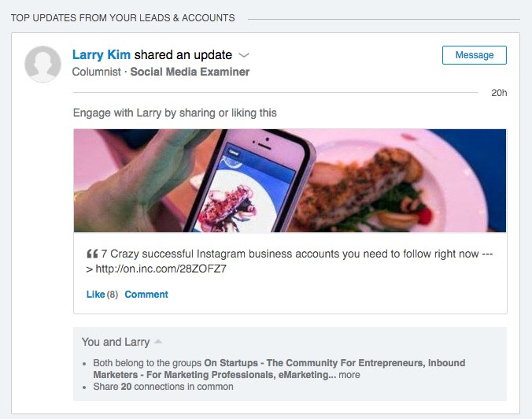Screen dimensions: 532x419
Task: Expand group list with the more link
Action: tap(349, 375)
